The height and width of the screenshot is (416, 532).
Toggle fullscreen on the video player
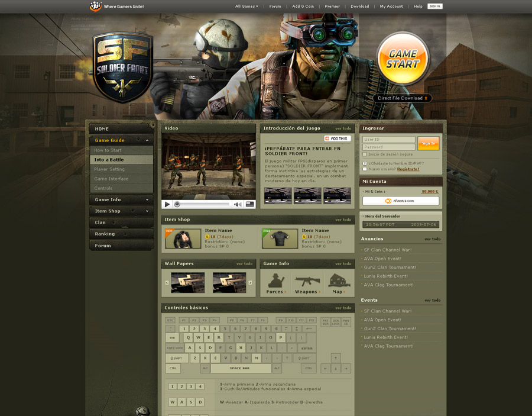pos(250,204)
